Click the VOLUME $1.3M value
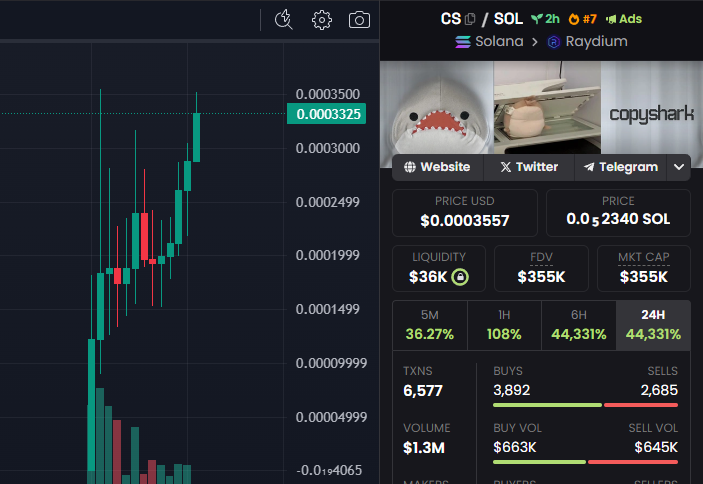 click(424, 448)
